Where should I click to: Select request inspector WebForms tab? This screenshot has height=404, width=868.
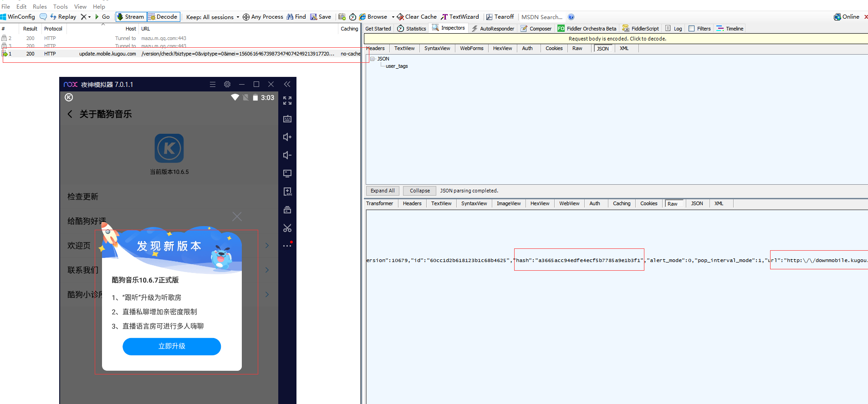[472, 48]
